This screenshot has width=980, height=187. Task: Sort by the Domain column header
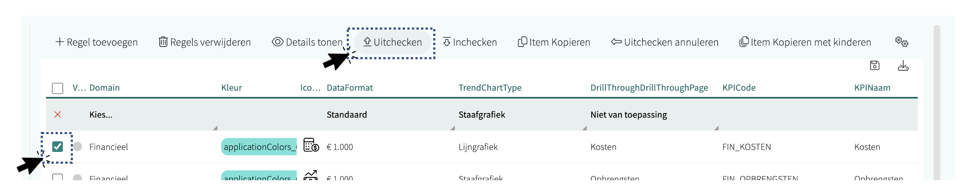104,88
